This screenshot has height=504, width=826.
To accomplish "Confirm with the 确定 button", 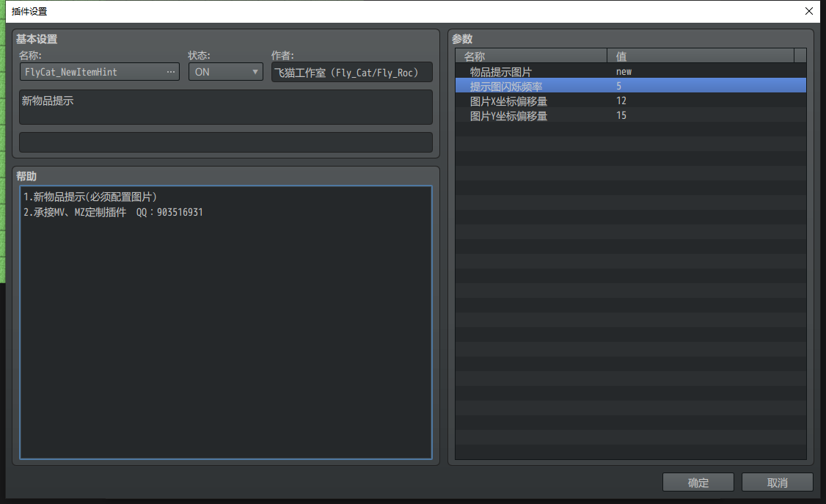I will click(698, 483).
